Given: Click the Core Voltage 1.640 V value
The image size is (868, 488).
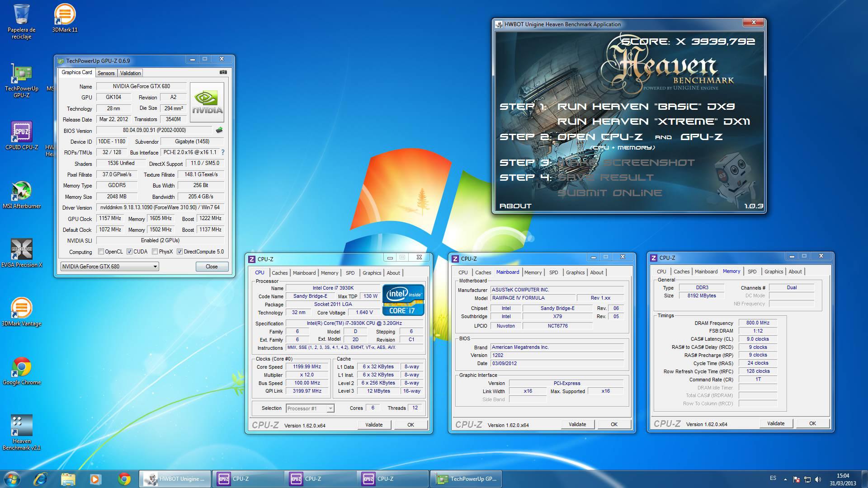Looking at the screenshot, I should [x=364, y=313].
